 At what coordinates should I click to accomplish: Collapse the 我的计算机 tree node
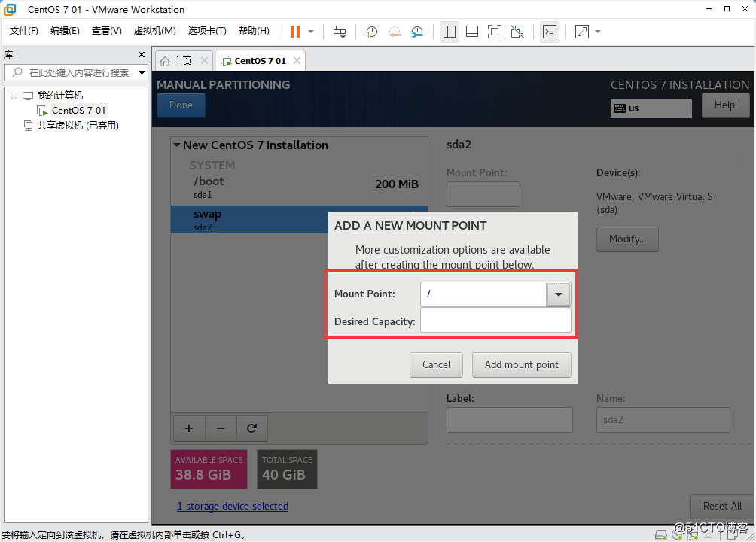[x=14, y=96]
